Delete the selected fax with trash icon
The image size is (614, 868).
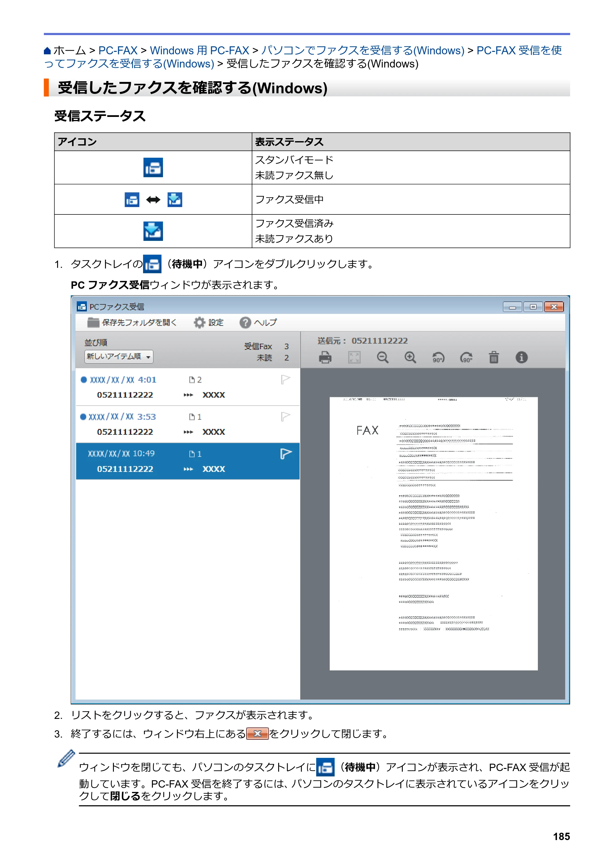point(494,357)
